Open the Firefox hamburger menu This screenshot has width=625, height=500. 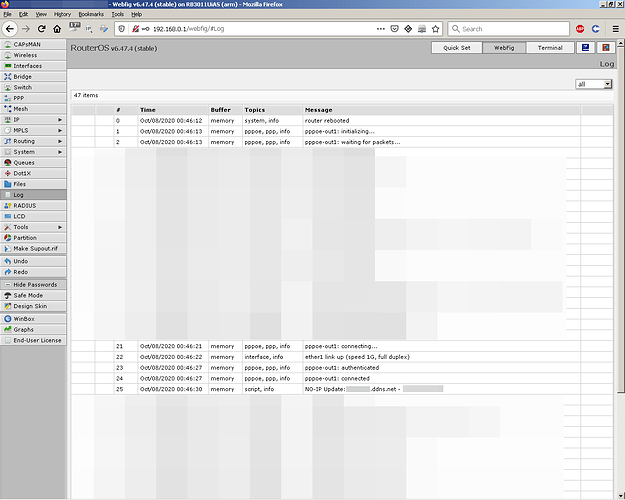[615, 29]
